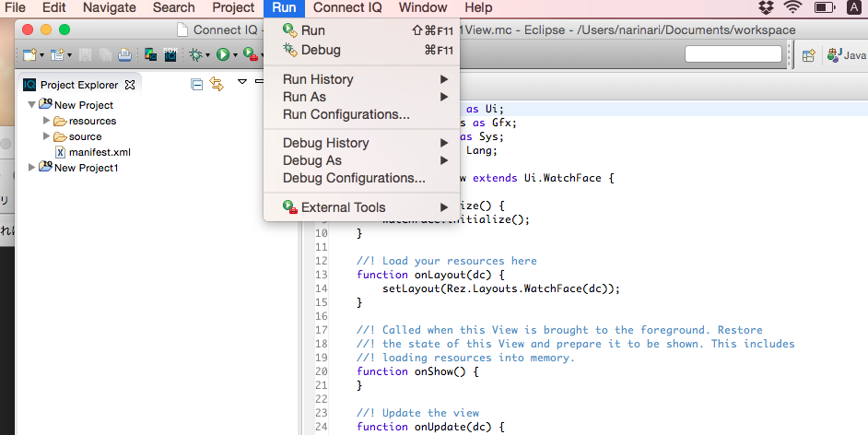Open the New wizard dropdown arrow
868x435 pixels.
(41, 54)
